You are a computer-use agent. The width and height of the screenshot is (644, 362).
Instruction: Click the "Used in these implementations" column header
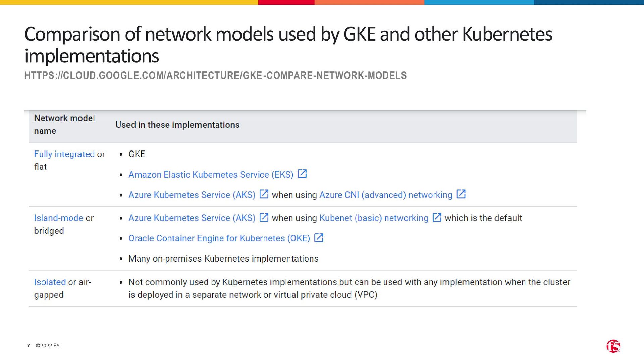177,125
